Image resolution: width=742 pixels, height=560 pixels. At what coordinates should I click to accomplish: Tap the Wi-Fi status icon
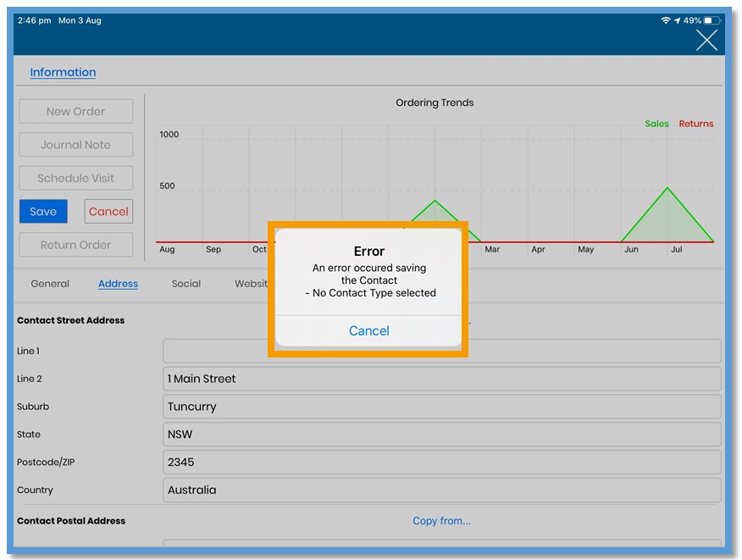[665, 20]
